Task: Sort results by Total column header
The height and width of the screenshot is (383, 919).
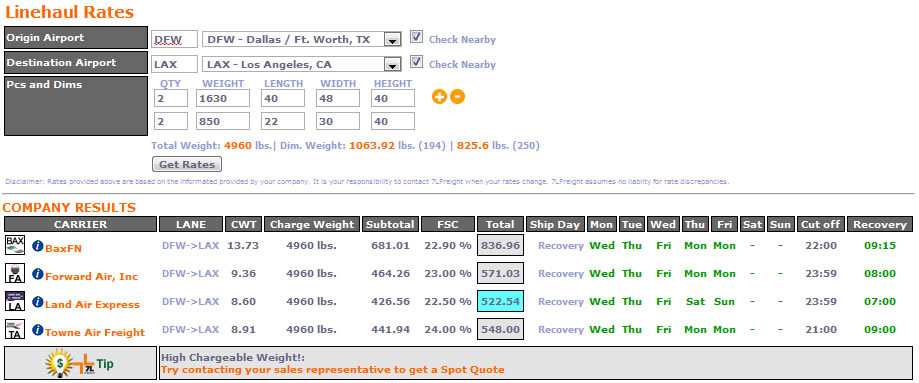Action: [501, 225]
